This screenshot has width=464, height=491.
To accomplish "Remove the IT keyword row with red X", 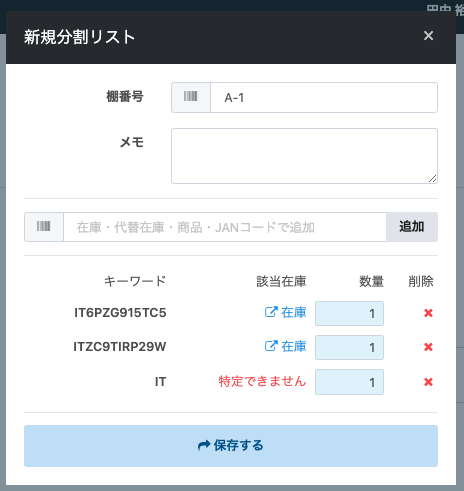I will 428,382.
